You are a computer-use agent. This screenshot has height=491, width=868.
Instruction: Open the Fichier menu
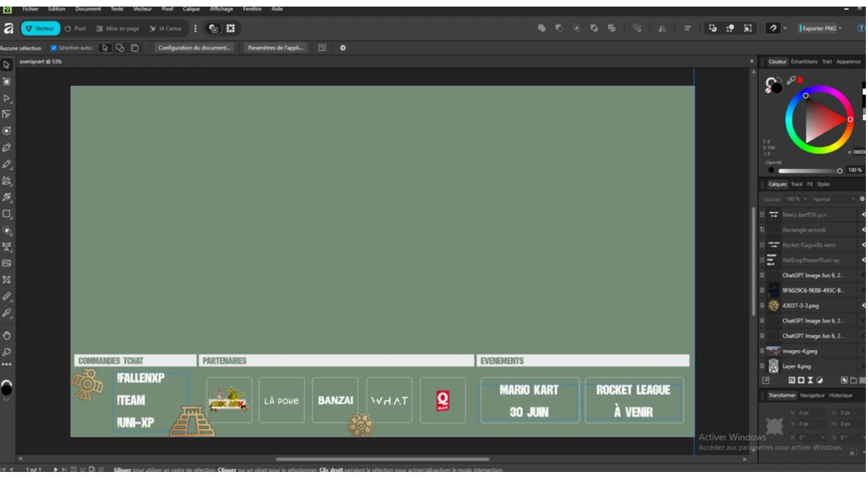[x=31, y=9]
